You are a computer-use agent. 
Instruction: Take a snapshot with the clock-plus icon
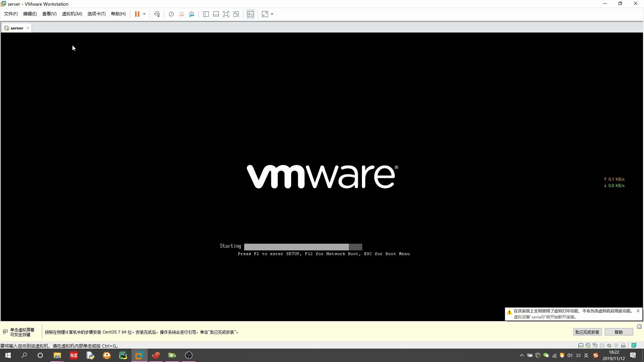(171, 14)
